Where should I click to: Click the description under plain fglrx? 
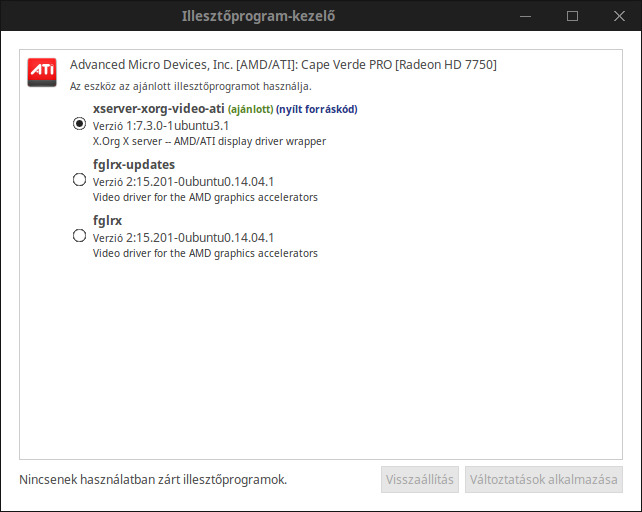click(205, 254)
